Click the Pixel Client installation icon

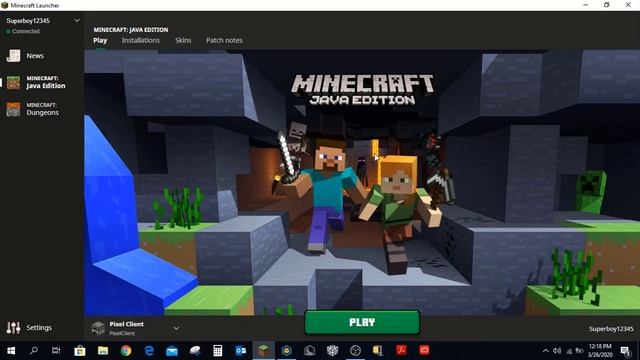pos(98,328)
